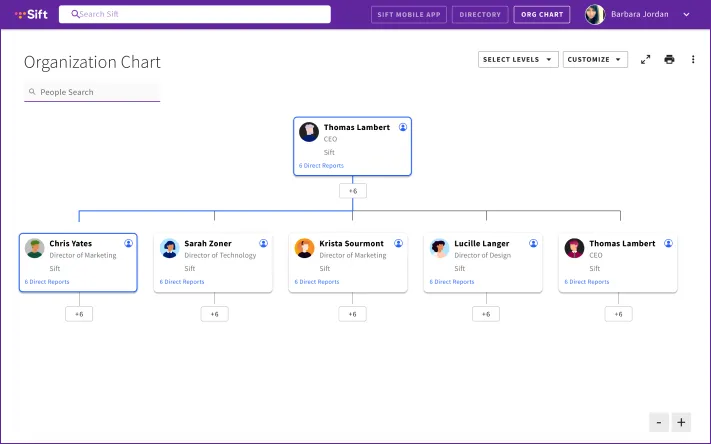
Task: Click Barbara Jordan's profile avatar
Action: click(x=595, y=15)
